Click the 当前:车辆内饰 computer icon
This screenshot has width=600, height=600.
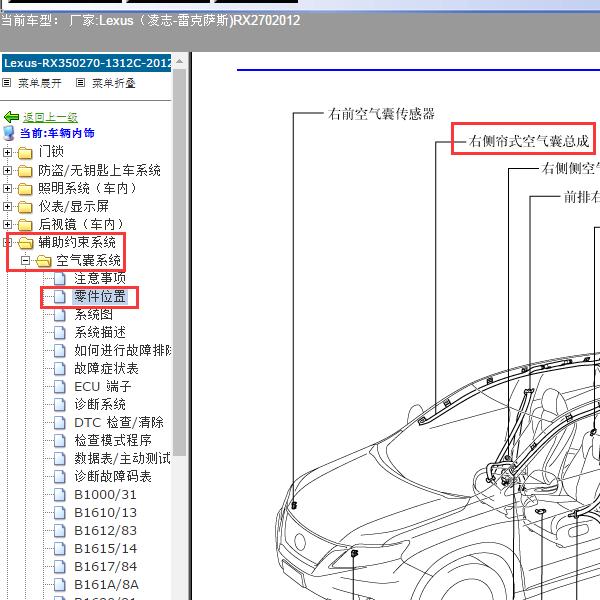click(x=8, y=133)
